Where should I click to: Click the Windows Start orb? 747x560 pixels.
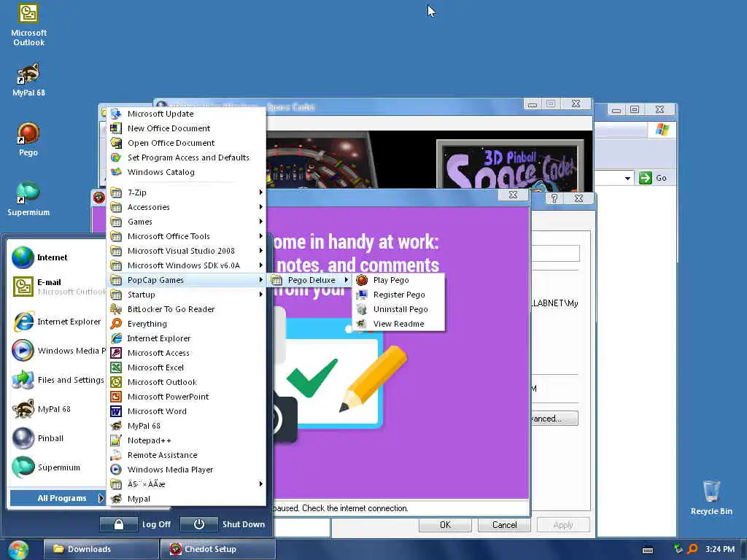point(18,550)
